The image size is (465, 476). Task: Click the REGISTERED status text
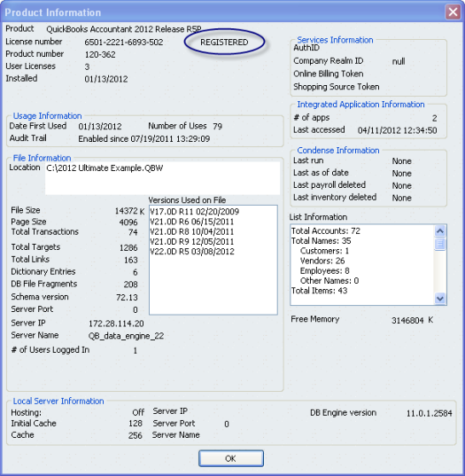[224, 42]
